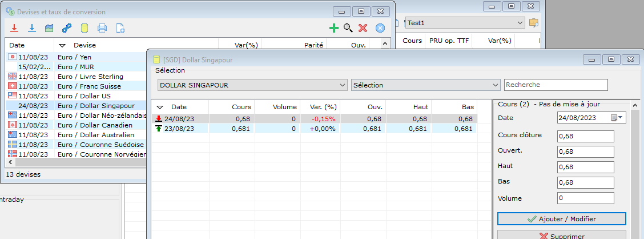This screenshot has height=239, width=644.
Task: Expand the Sélection dropdown beside DOLLAR SINGAPOUR
Action: click(425, 85)
